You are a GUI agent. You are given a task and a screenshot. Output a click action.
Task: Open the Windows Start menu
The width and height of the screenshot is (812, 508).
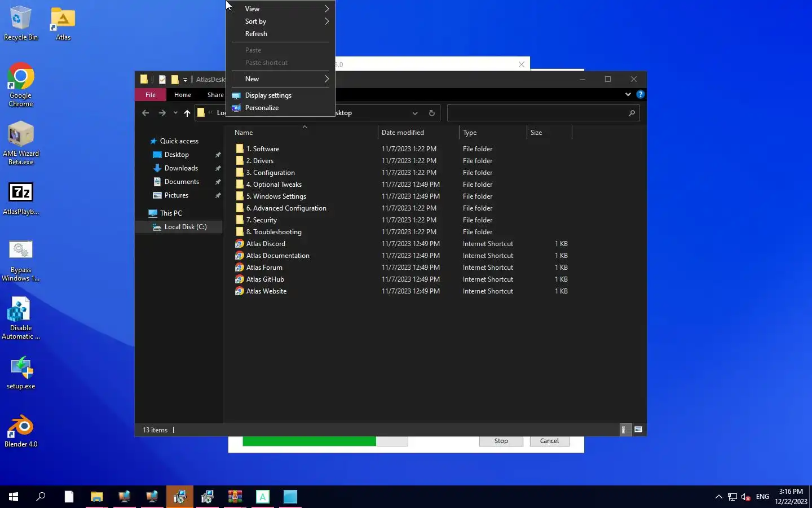(x=14, y=497)
